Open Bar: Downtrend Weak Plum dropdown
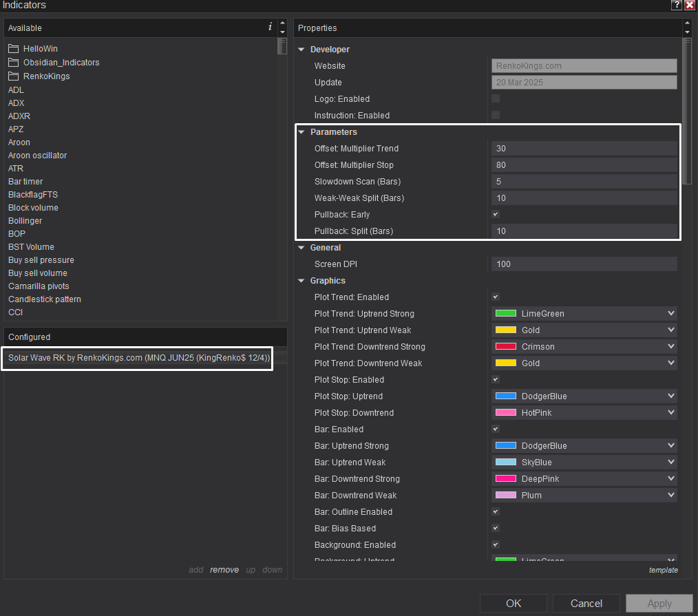This screenshot has width=698, height=616. [584, 495]
